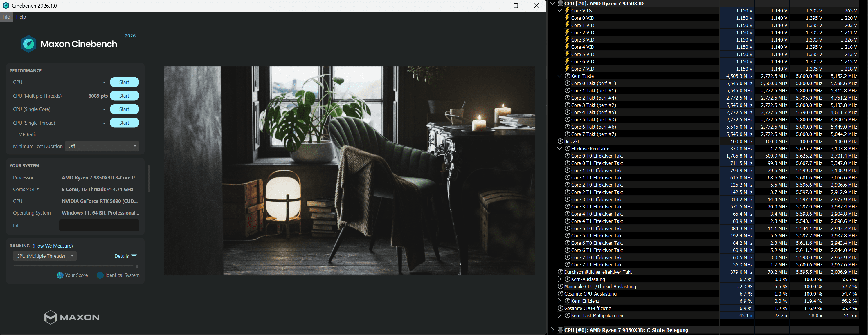The height and width of the screenshot is (335, 868).
Task: Expand the Kern-Takt-Multiplikatoren group
Action: click(559, 316)
